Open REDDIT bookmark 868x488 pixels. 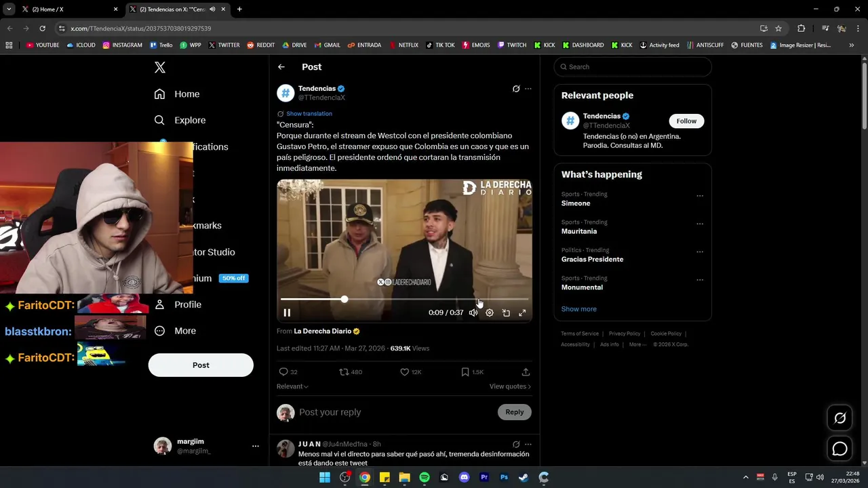[x=260, y=45]
